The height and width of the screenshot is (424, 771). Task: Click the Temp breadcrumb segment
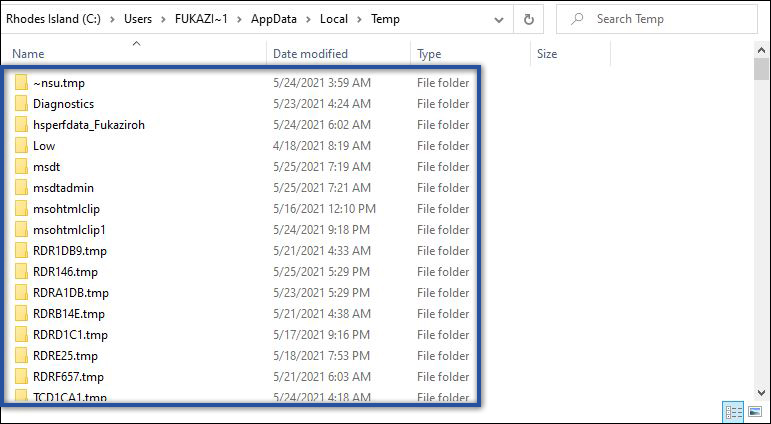pyautogui.click(x=386, y=19)
